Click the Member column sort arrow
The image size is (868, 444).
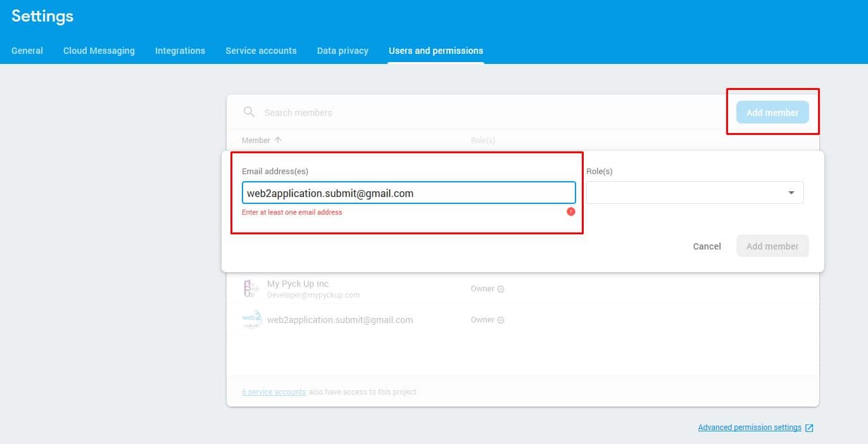[278, 140]
